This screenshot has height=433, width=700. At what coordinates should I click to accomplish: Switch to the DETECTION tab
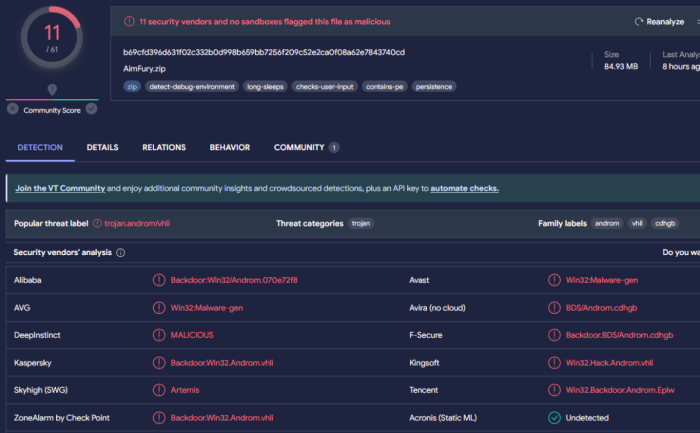coord(40,147)
